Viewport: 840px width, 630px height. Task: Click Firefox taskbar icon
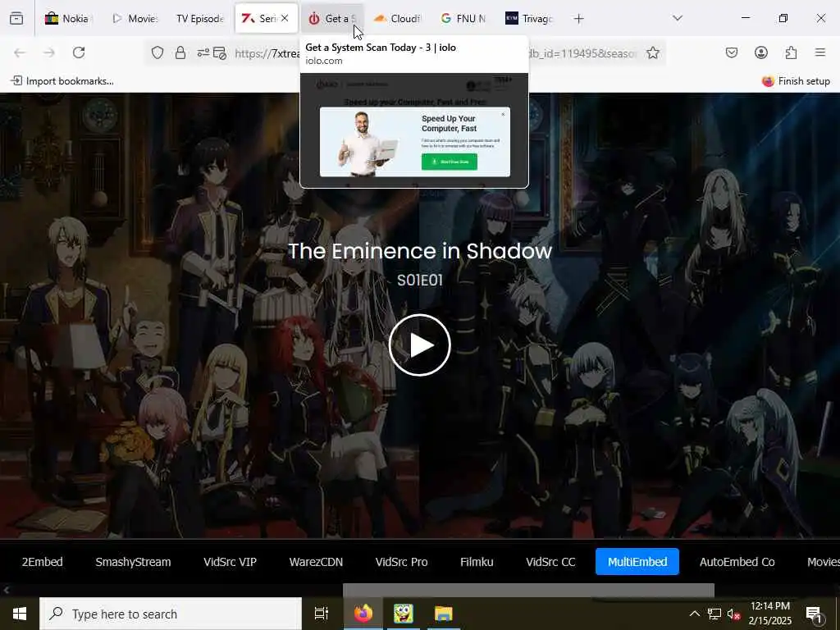(x=363, y=614)
